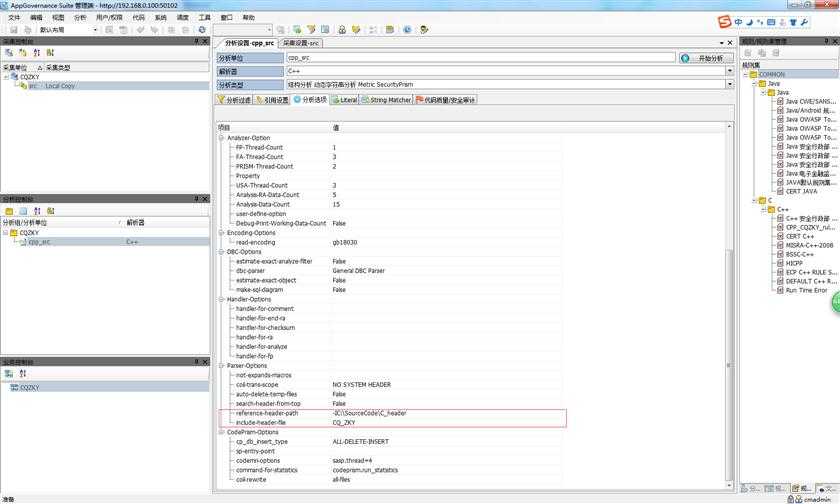This screenshot has height=504, width=840.
Task: Select HICPP rule set
Action: [794, 264]
